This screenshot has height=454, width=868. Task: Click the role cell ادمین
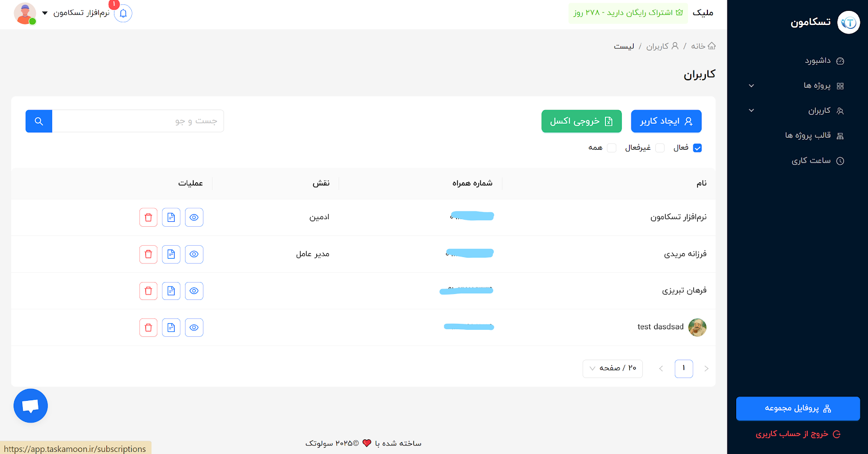tap(320, 217)
